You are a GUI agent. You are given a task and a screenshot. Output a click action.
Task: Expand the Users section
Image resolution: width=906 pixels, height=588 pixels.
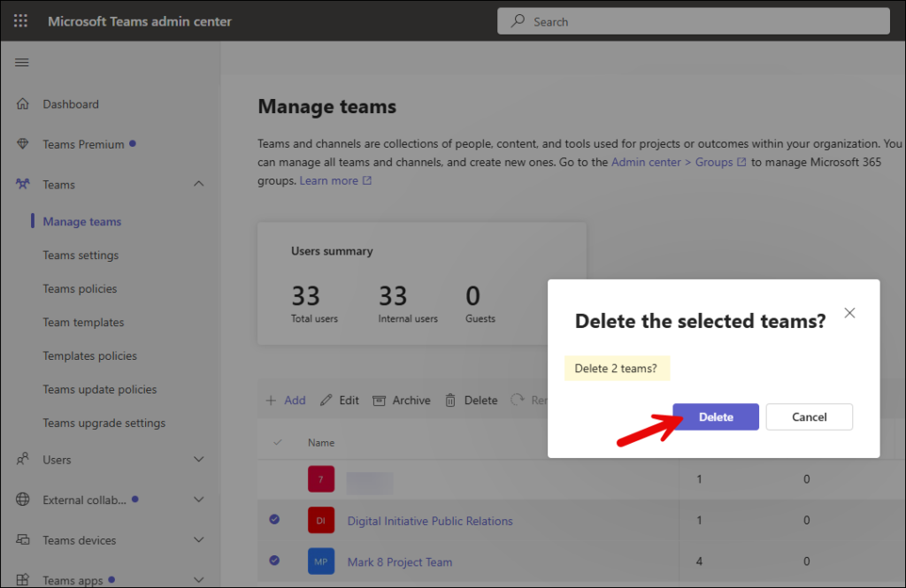[200, 459]
